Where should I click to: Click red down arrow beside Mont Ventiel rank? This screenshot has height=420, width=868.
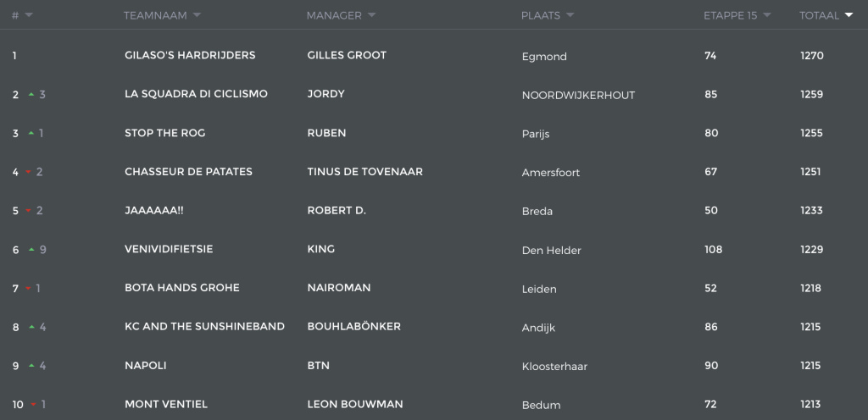tap(33, 405)
